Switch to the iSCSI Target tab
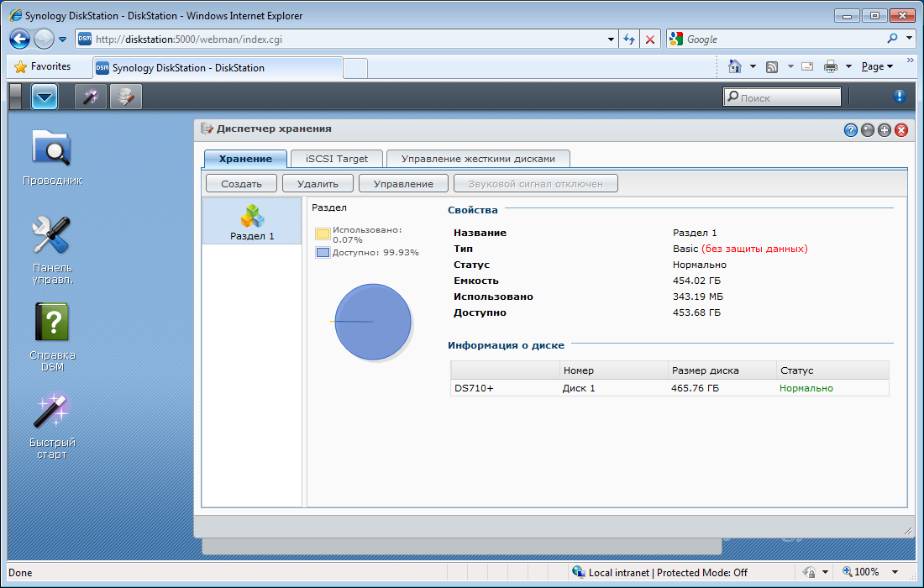This screenshot has height=588, width=924. (x=337, y=159)
